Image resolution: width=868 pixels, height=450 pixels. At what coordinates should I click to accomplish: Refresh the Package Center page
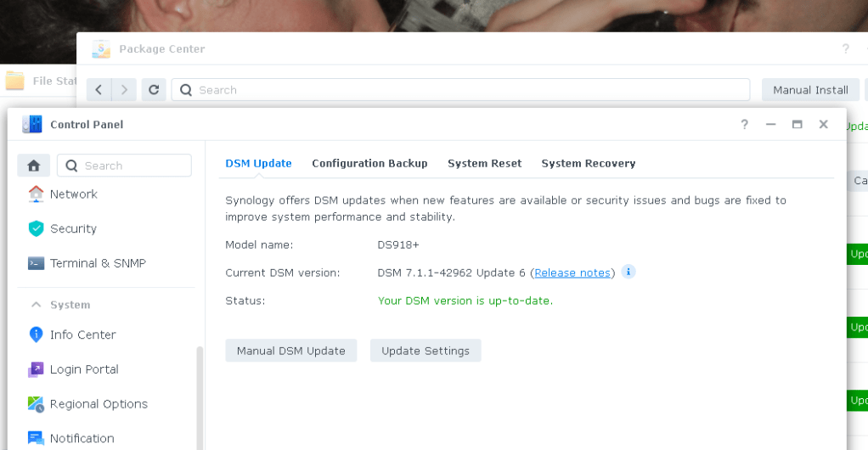click(154, 90)
